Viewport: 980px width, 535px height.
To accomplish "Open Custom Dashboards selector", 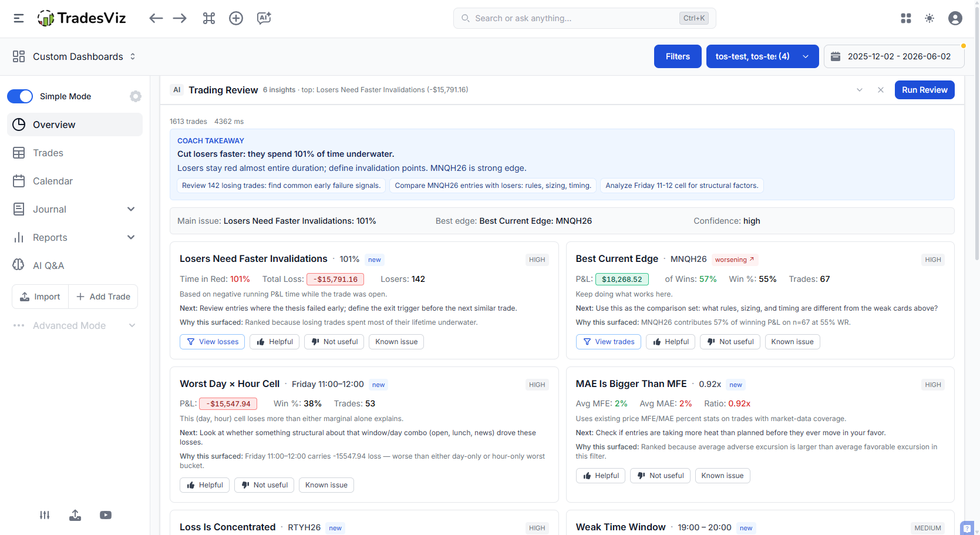I will [x=75, y=56].
